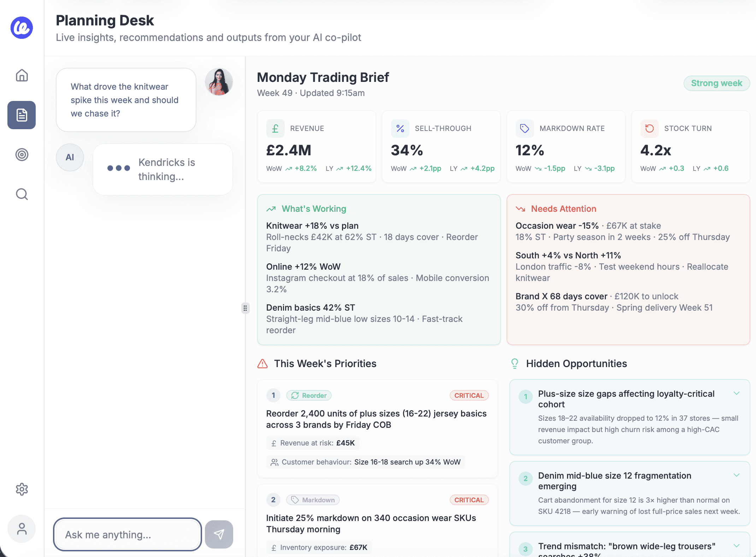Screen dimensions: 756x557
Task: Click the app logo at top left
Action: pos(22,28)
